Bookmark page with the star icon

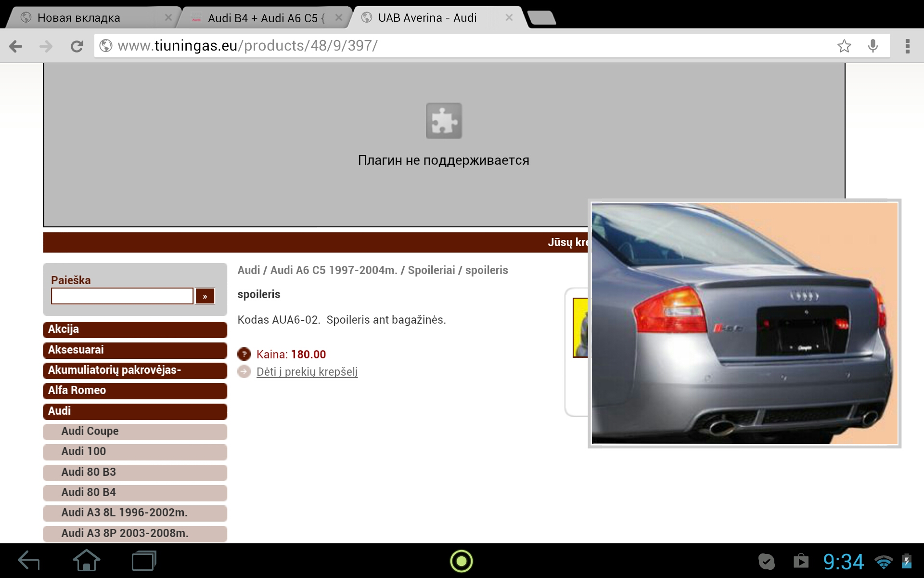point(844,46)
